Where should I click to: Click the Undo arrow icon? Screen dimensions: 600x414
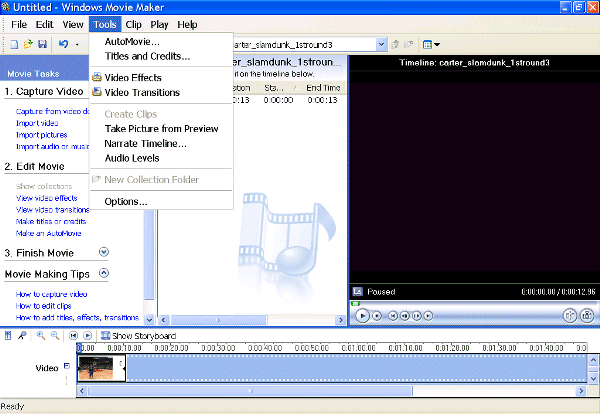[x=63, y=44]
